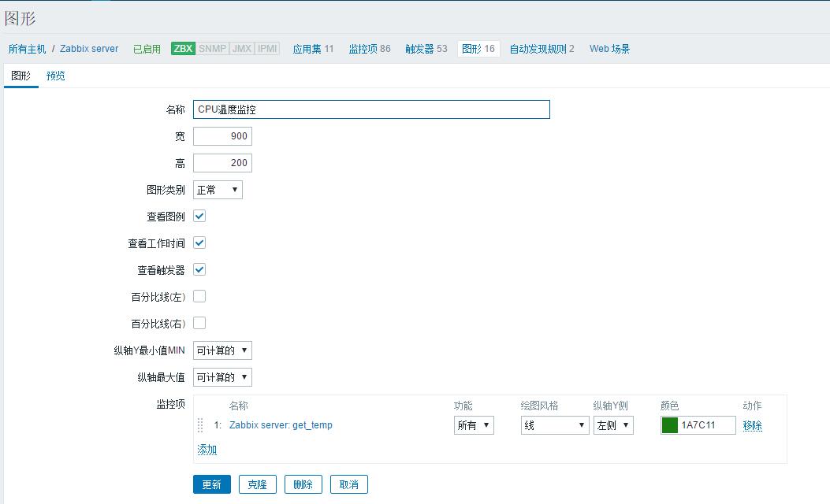Click the 宽 field with 900

tap(222, 136)
